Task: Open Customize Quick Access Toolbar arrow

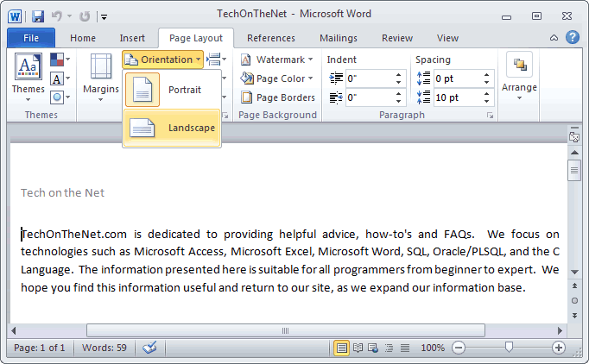Action: (x=104, y=16)
